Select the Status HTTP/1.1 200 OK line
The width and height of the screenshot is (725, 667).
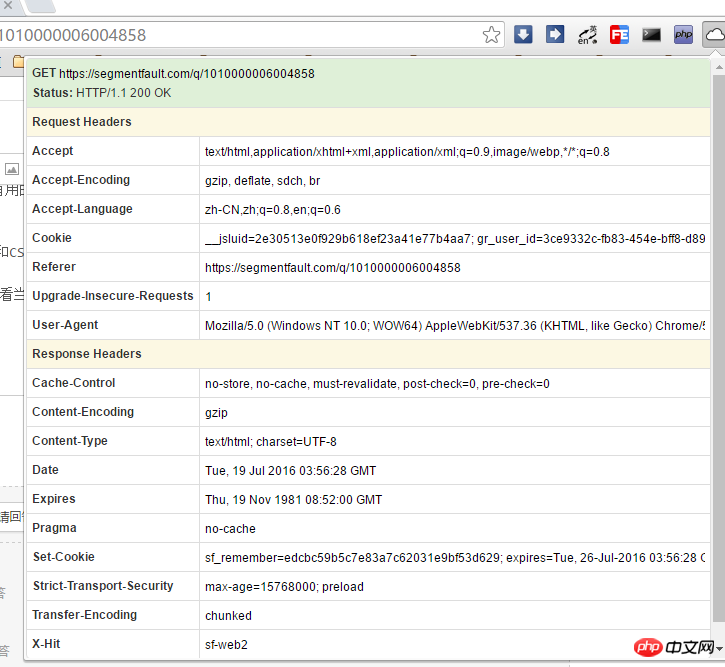click(102, 93)
